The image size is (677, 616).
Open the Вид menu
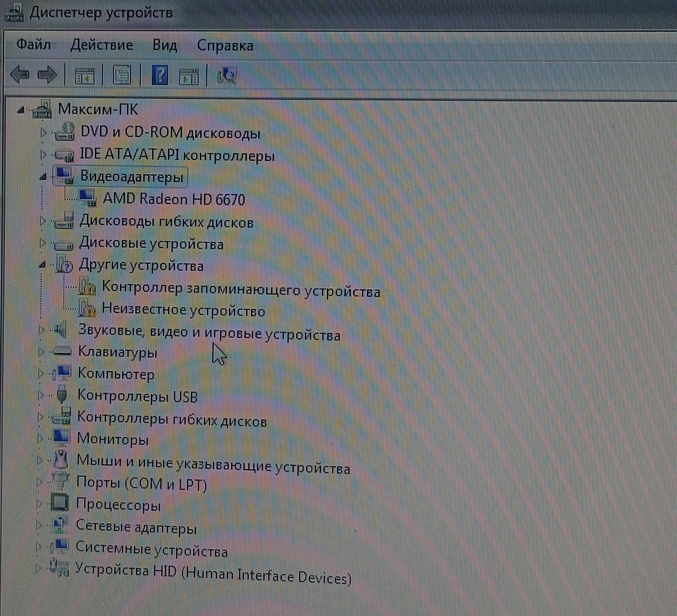[165, 45]
